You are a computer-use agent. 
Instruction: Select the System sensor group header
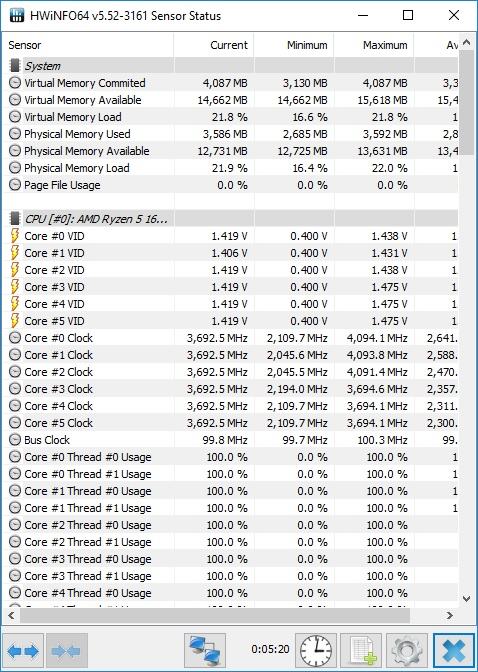coord(233,66)
